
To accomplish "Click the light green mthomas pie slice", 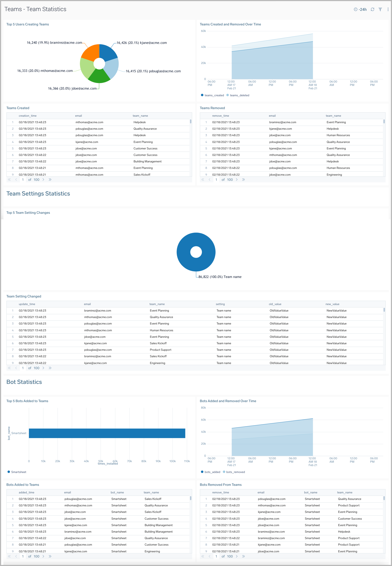I will click(x=87, y=68).
